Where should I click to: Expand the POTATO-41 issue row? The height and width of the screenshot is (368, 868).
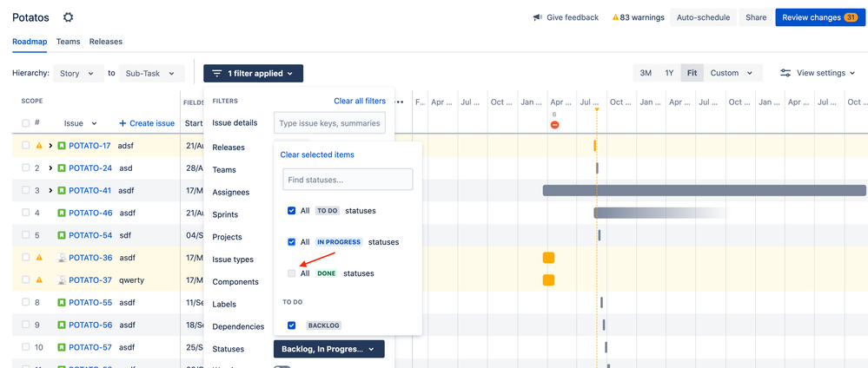pos(50,190)
